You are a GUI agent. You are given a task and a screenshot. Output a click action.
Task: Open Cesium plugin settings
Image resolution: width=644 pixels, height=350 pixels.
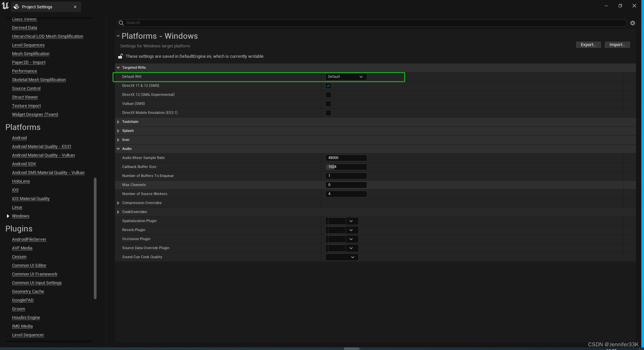(x=19, y=257)
